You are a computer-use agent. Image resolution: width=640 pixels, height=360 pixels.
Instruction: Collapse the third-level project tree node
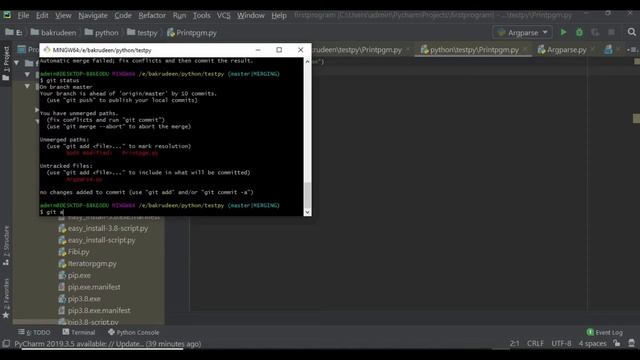(27, 87)
